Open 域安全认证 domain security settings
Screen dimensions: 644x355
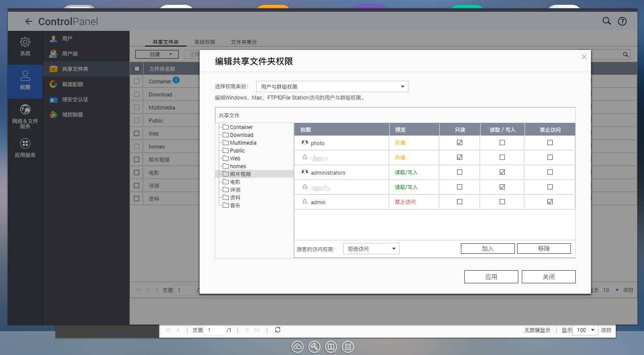53,99
